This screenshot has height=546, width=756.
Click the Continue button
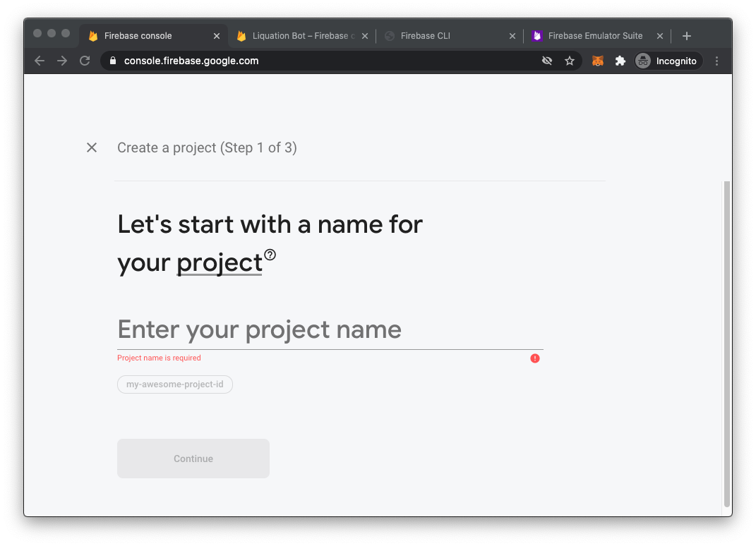click(193, 459)
